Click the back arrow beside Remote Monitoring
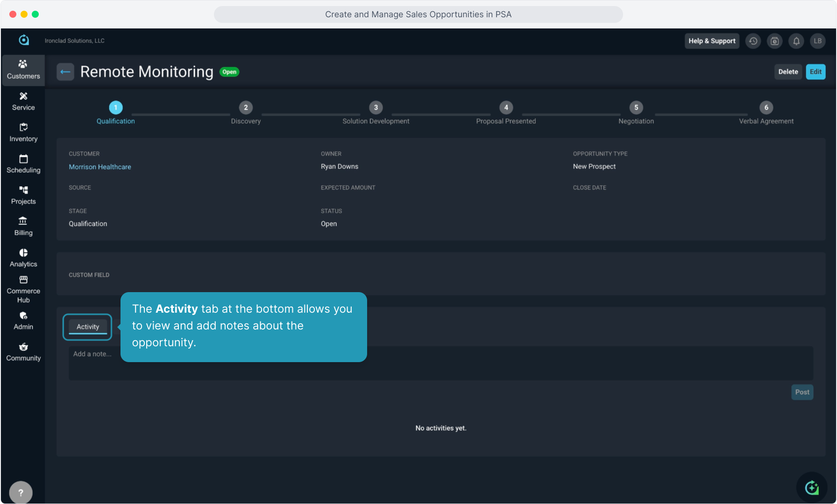Viewport: 837px width, 504px height. pos(65,72)
